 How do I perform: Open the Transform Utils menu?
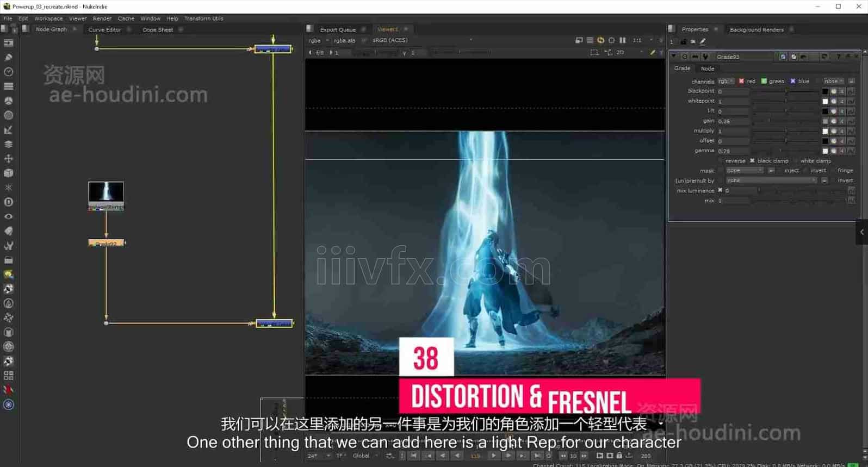pyautogui.click(x=203, y=18)
